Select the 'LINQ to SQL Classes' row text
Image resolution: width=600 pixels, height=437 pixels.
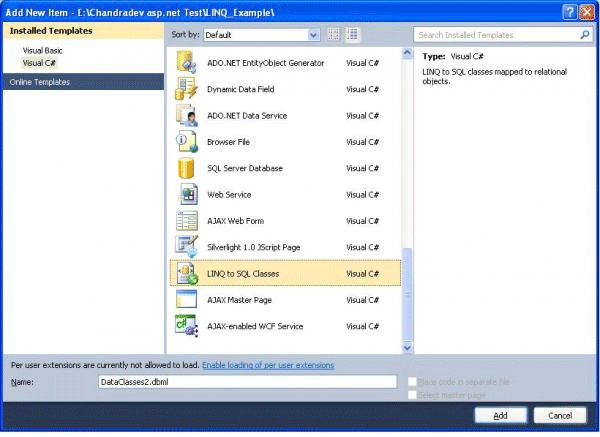tap(243, 273)
